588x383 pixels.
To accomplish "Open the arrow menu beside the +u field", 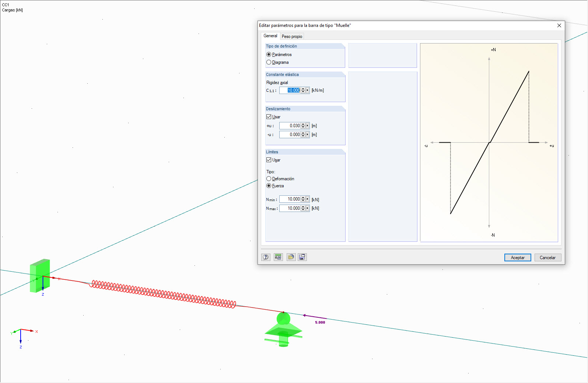I will [308, 126].
